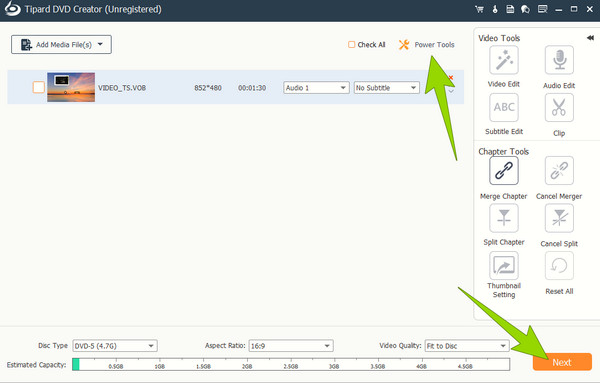Remove VIDEO_TS.VOB with the red X
The height and width of the screenshot is (383, 600).
coord(451,78)
